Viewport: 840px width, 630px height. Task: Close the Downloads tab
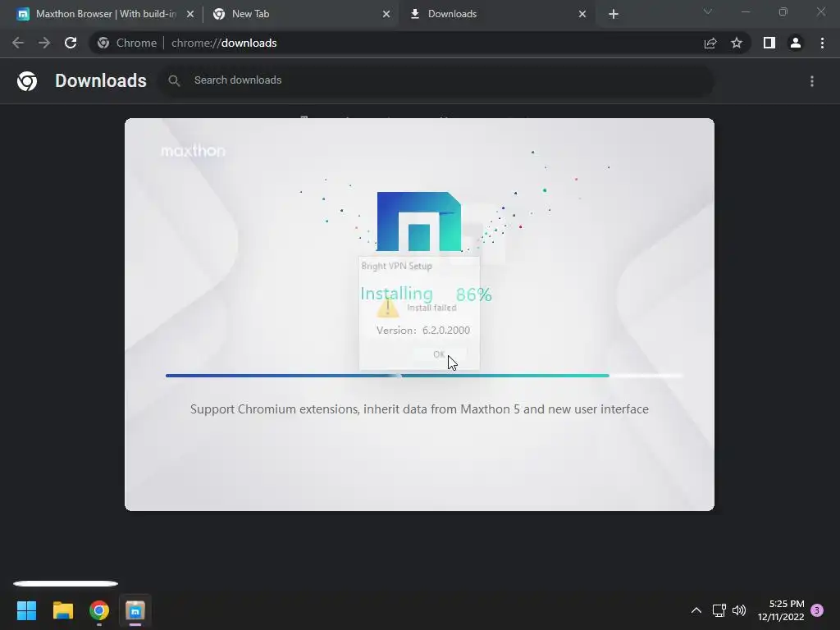coord(582,15)
